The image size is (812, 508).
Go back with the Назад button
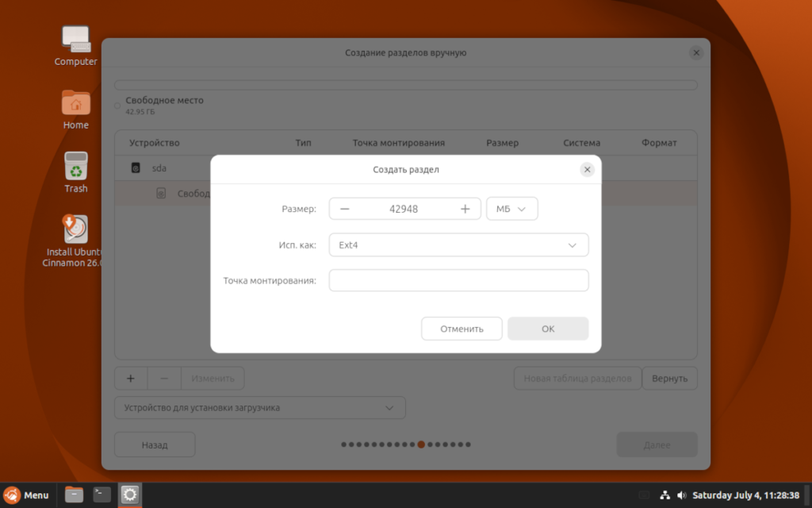point(155,444)
